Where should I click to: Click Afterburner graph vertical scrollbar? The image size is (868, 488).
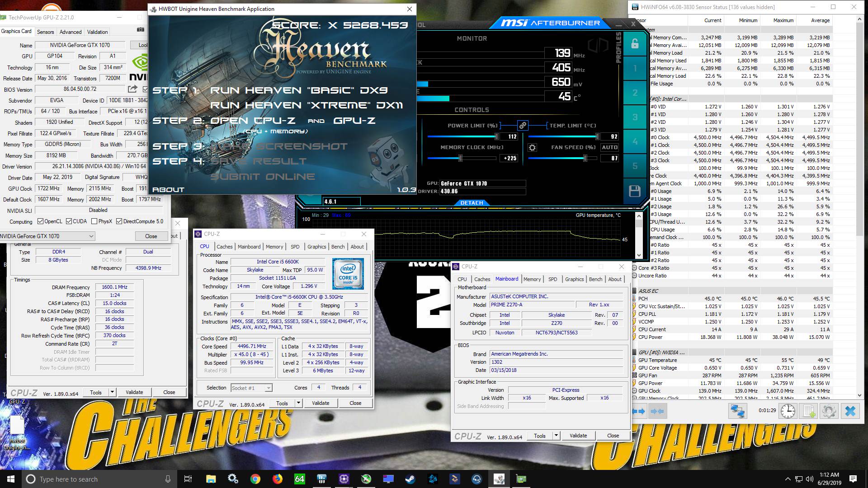point(639,235)
